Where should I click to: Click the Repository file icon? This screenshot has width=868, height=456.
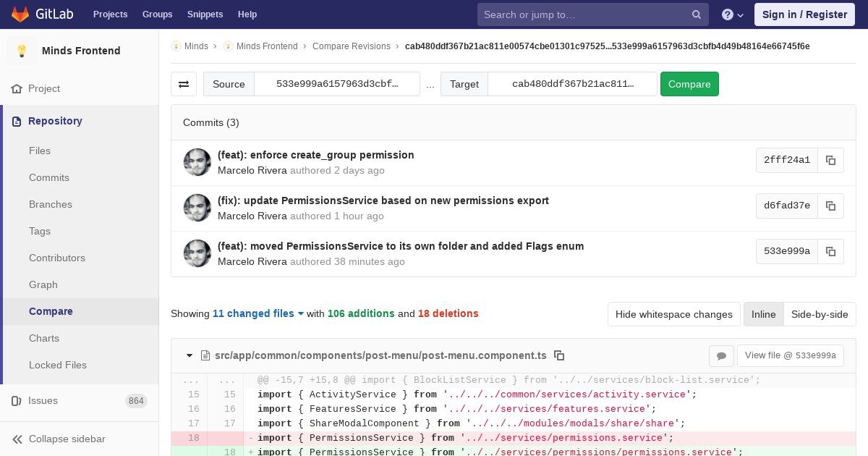click(17, 121)
